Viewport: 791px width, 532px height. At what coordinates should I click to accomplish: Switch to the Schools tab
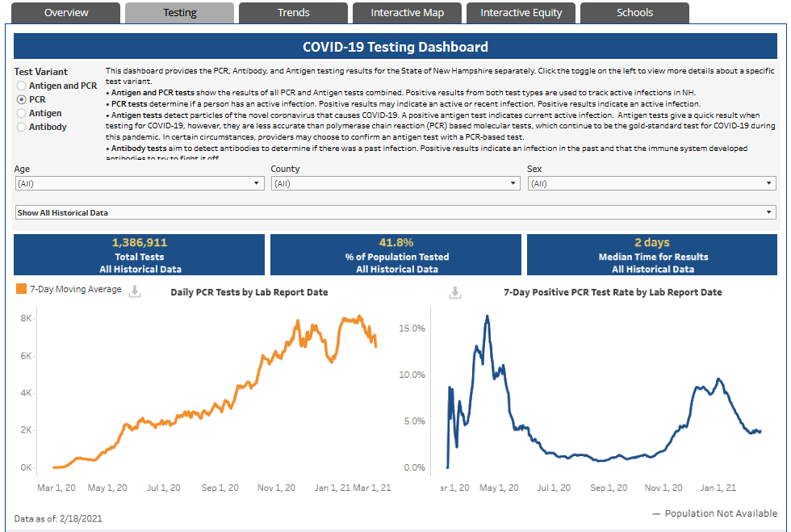[x=634, y=13]
